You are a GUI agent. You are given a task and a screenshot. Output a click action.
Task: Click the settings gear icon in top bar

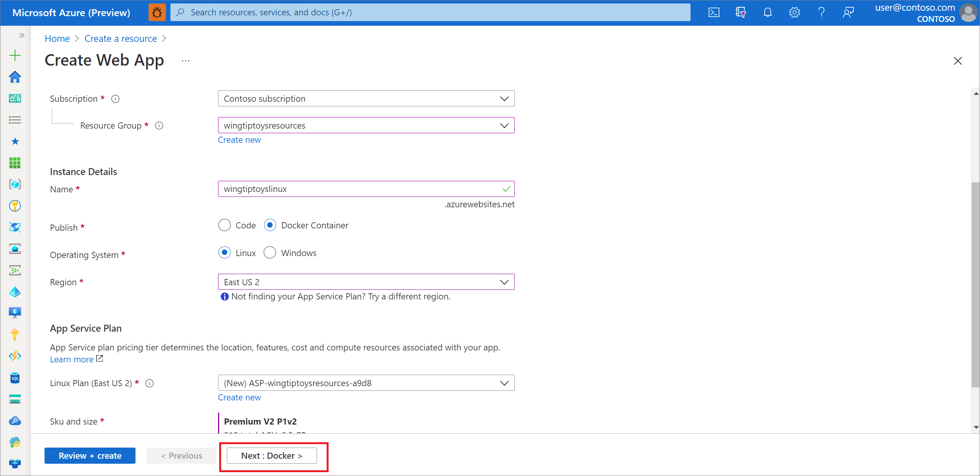tap(793, 12)
